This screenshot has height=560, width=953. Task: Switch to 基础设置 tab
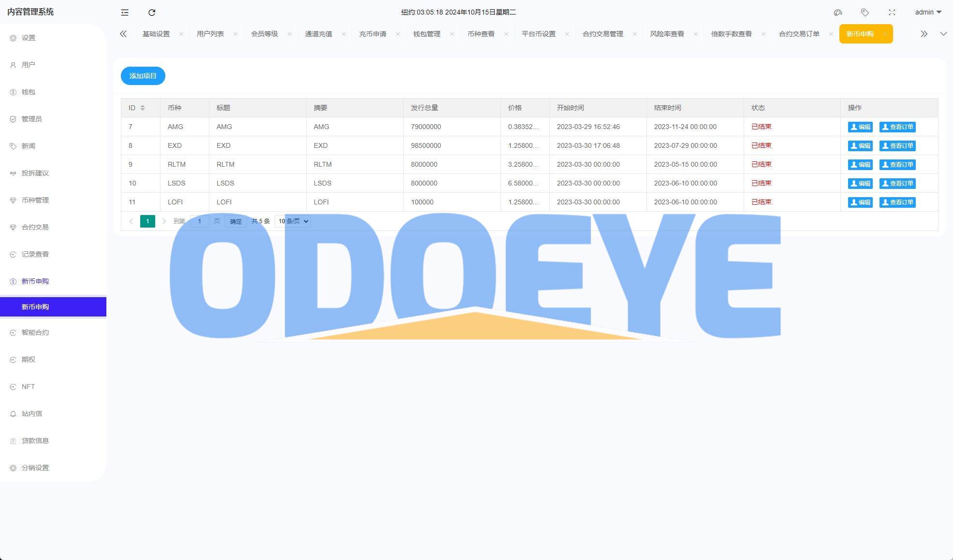tap(156, 34)
